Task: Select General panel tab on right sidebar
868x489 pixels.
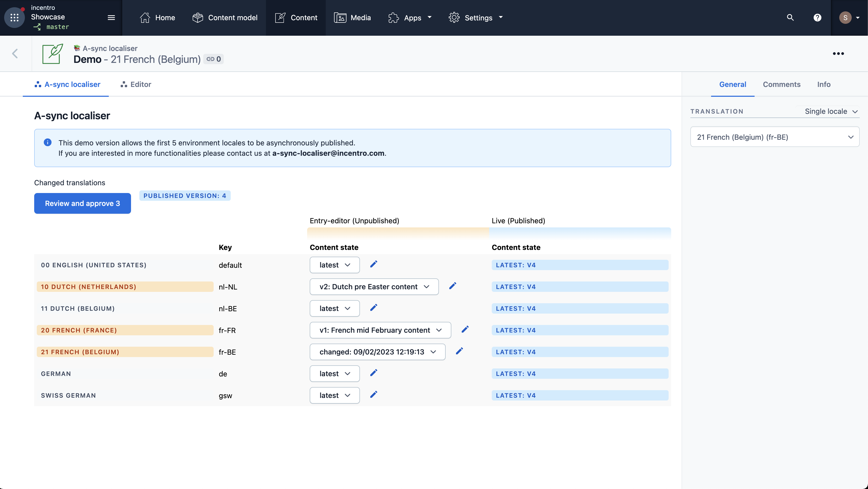Action: pos(733,84)
